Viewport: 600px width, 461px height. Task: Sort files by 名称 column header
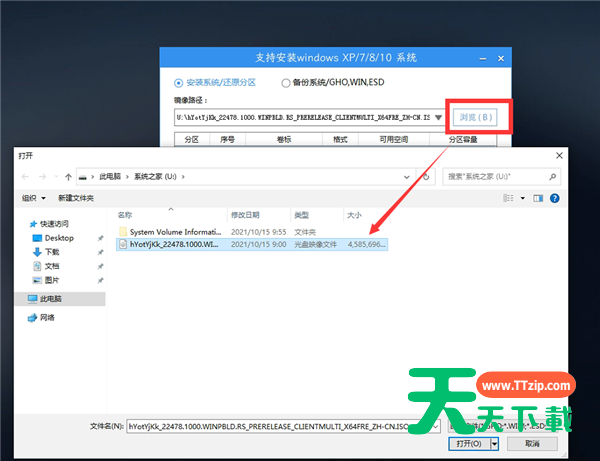[125, 215]
